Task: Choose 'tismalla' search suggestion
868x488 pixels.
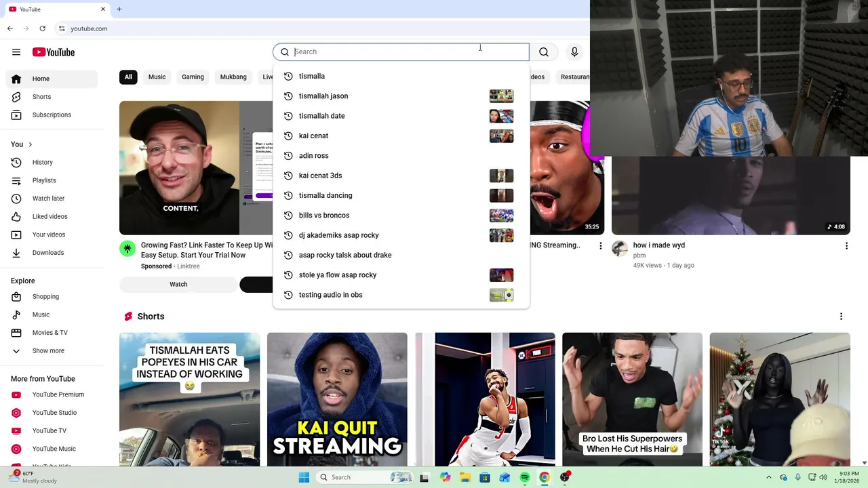Action: point(401,77)
